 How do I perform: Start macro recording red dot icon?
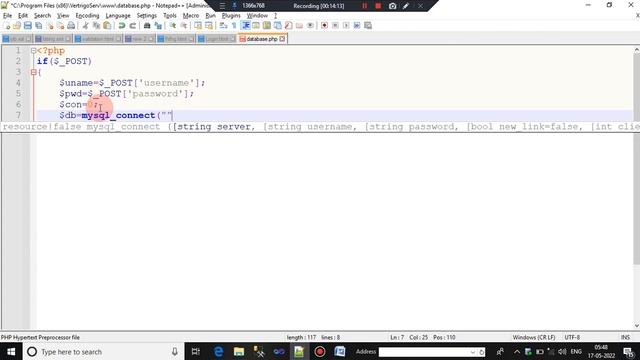point(324,25)
